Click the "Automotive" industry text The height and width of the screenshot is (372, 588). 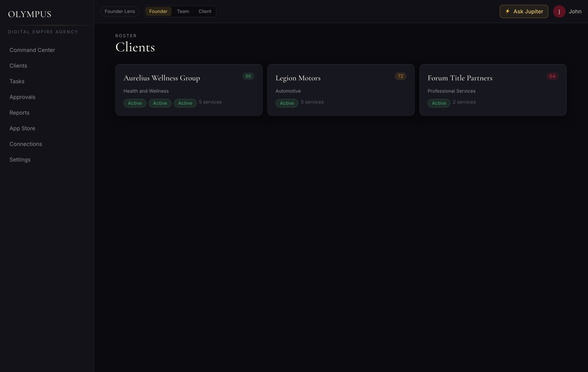(288, 91)
